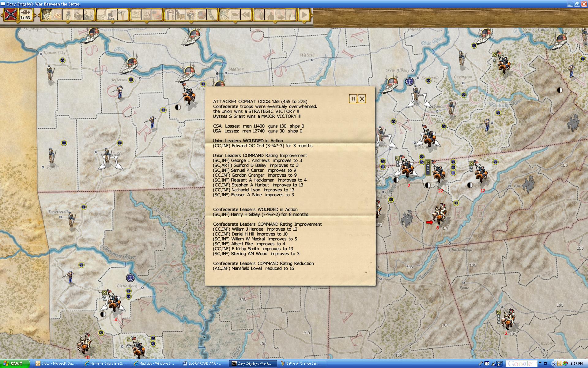Viewport: 588px width, 368px height.
Task: Click the saluting officers toolbar icon
Action: 170,14
